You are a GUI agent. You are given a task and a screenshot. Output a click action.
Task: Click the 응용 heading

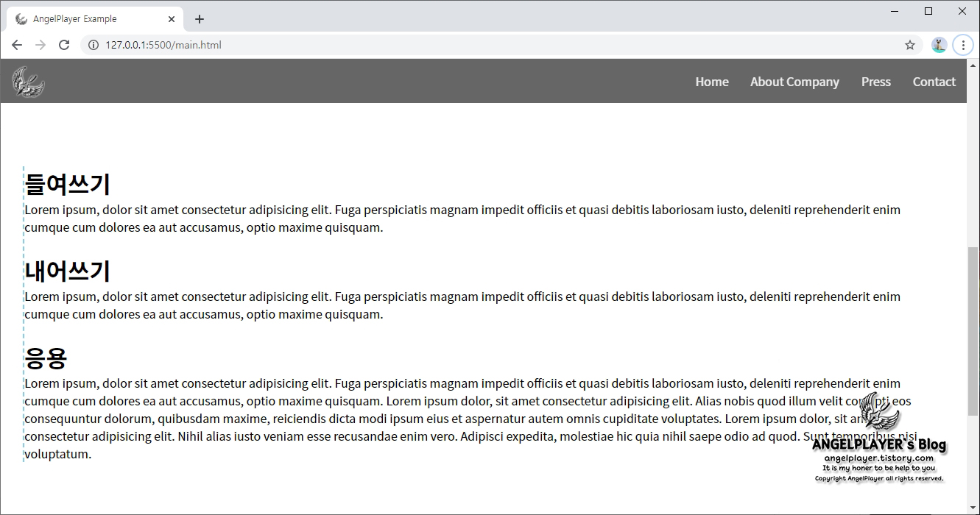(46, 357)
